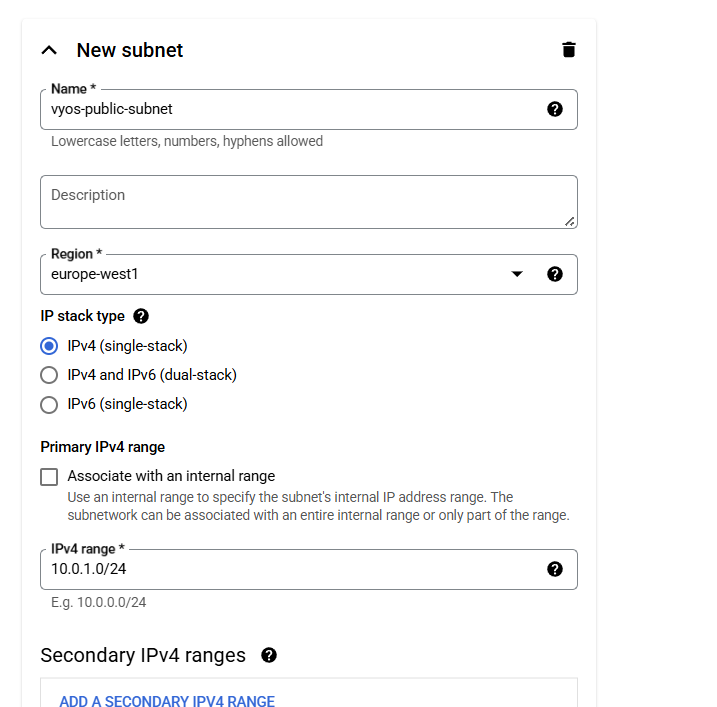This screenshot has height=707, width=717.
Task: Click the New subnet heading
Action: [x=130, y=50]
